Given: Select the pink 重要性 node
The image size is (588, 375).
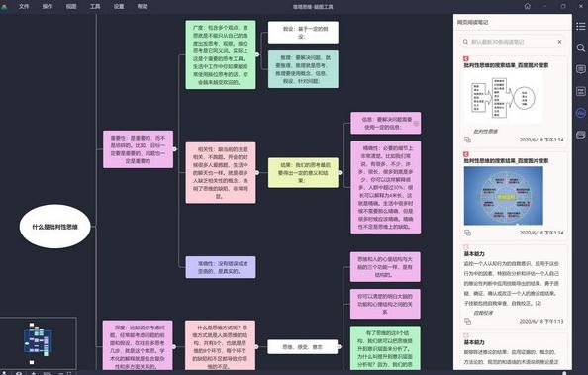Looking at the screenshot, I should pos(138,149).
